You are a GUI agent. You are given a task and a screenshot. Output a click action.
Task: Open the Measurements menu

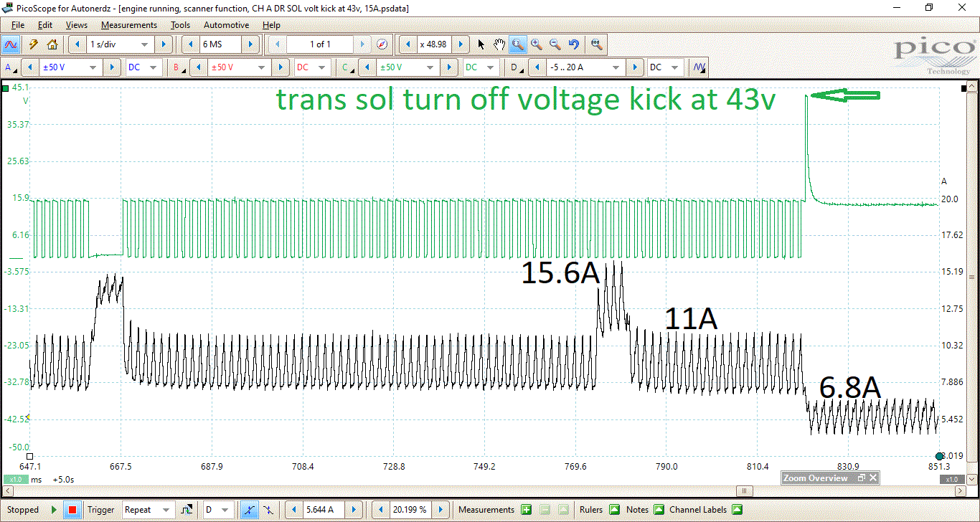(128, 24)
